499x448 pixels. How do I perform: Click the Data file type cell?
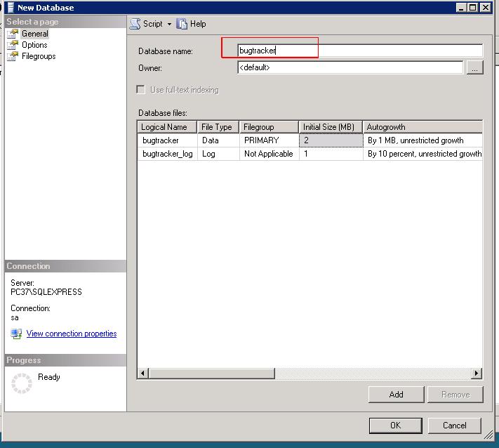pyautogui.click(x=218, y=140)
